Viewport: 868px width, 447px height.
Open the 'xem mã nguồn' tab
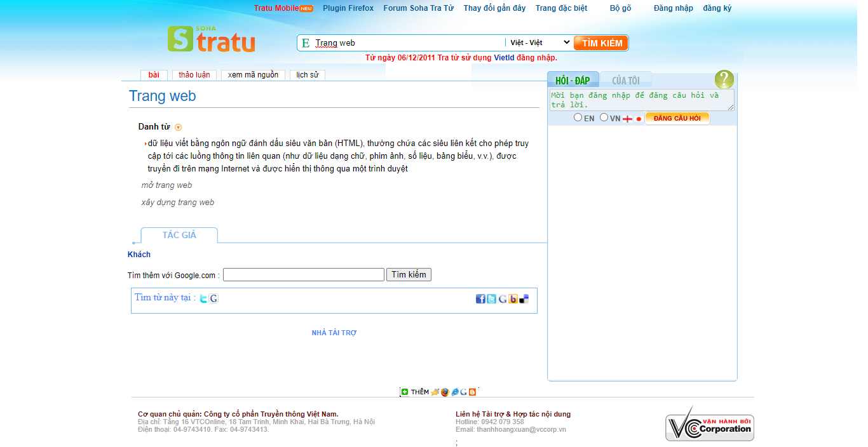253,74
